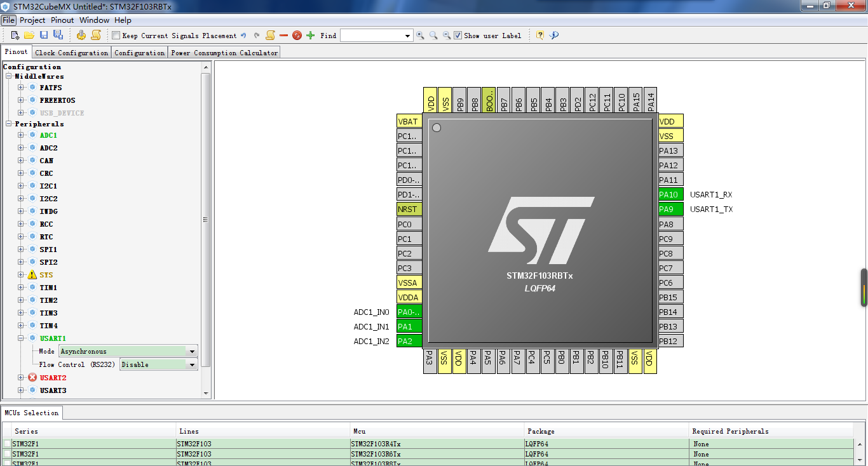The image size is (868, 466).
Task: Click the NRST pin on chip
Action: coord(409,209)
